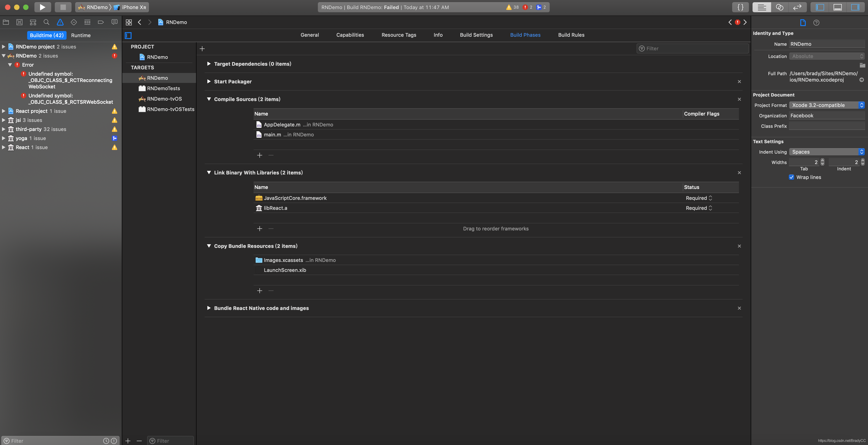This screenshot has height=445, width=868.
Task: Hide the right inspectors panel
Action: click(x=855, y=7)
